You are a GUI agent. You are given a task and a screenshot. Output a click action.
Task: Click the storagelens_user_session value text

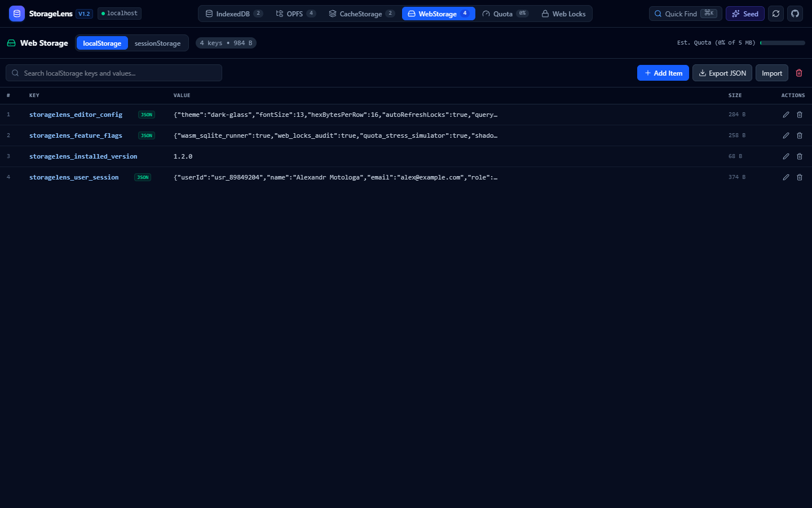[x=336, y=177]
